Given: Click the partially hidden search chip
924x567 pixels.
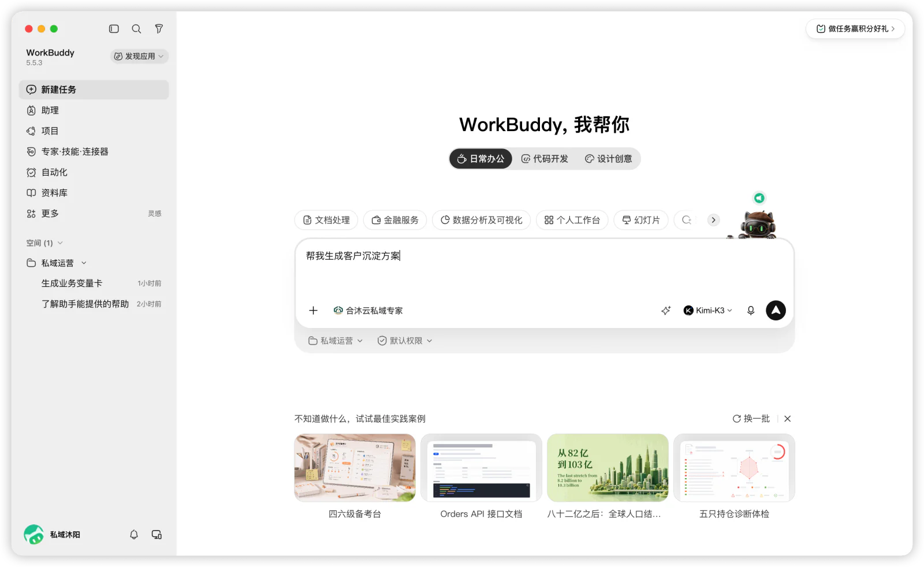Looking at the screenshot, I should click(x=686, y=220).
